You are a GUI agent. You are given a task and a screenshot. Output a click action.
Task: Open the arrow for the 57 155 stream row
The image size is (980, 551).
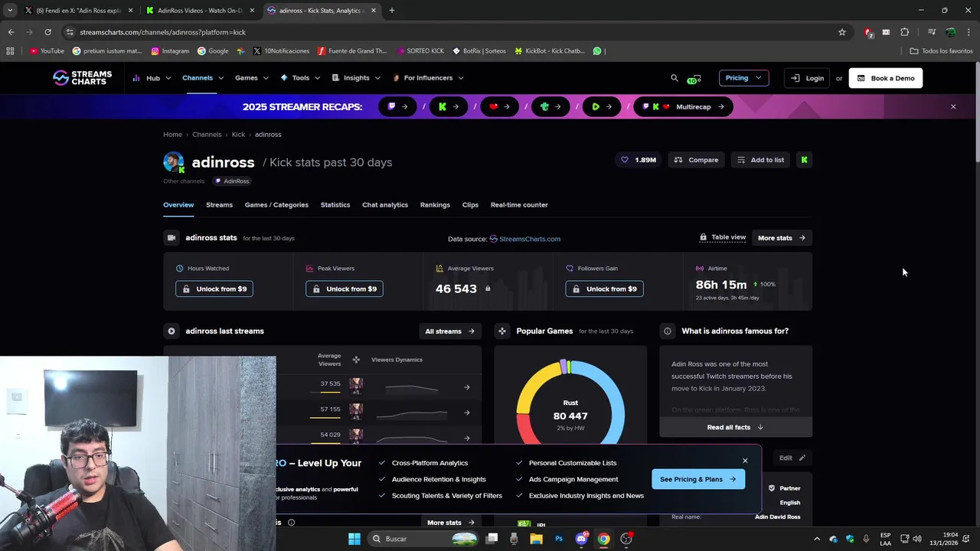point(466,412)
